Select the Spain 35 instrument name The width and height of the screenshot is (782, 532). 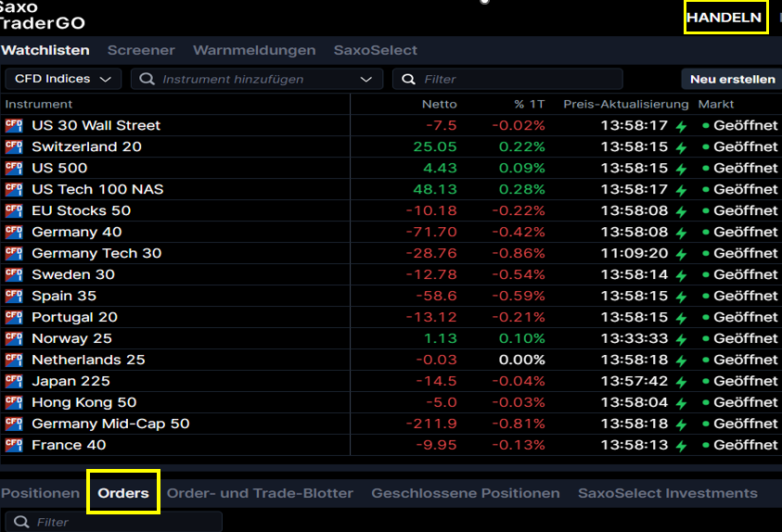[64, 296]
